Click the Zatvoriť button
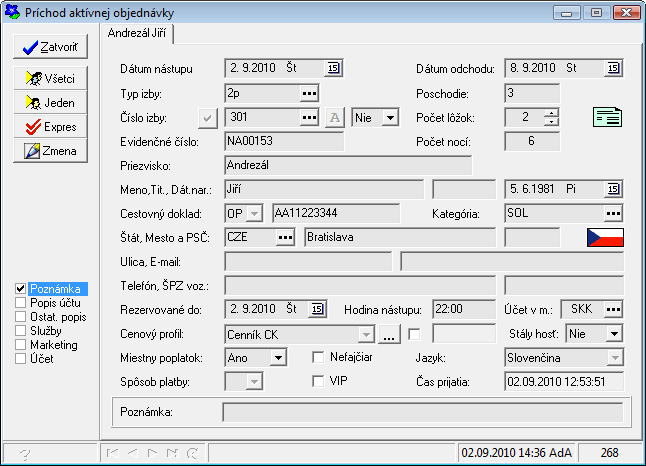Screen dimensions: 646x466 [51, 47]
